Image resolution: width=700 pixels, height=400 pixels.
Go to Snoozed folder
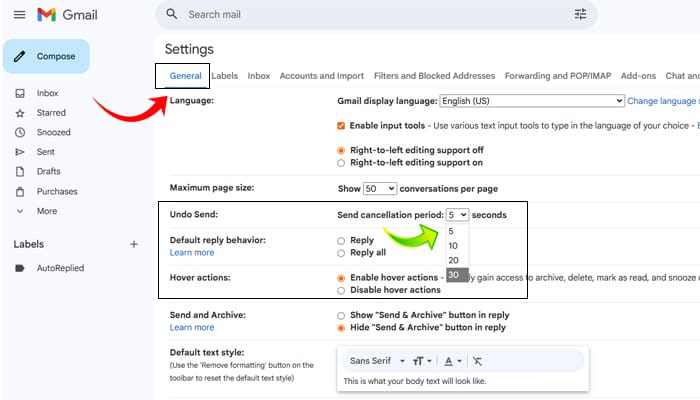pos(54,133)
